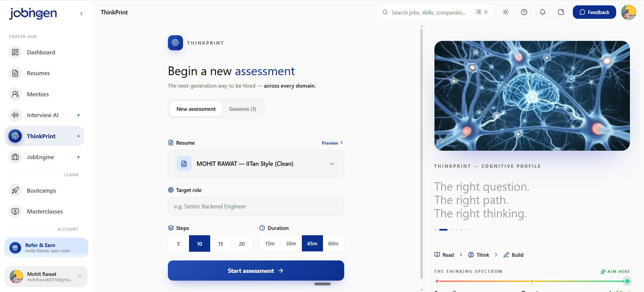644x292 pixels.
Task: Select 15 steps
Action: [221, 244]
